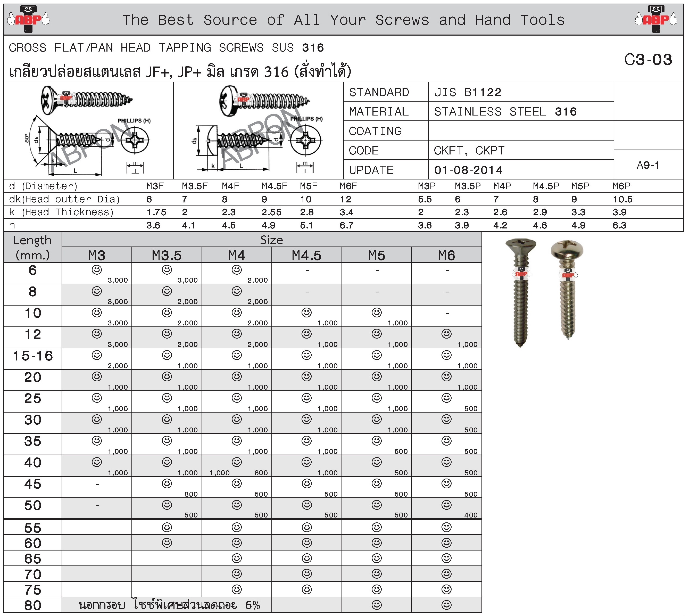Click the dash for M6 at length 10
The image size is (690, 616).
(x=447, y=314)
